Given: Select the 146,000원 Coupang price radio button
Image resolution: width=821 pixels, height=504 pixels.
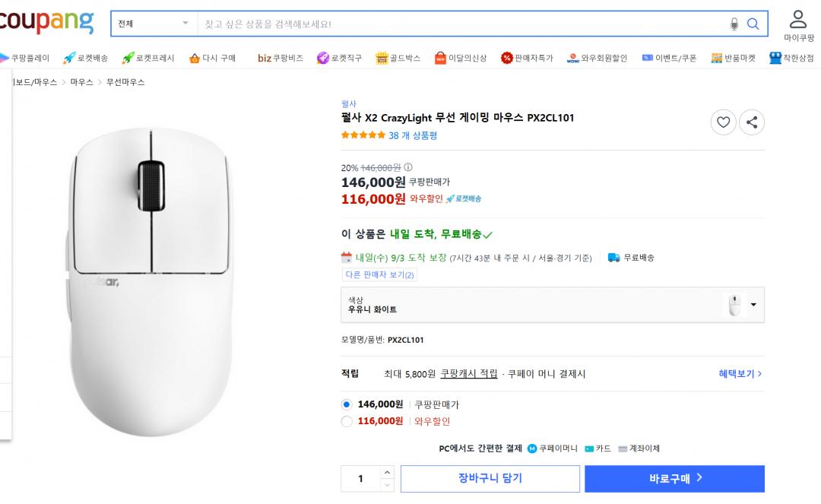Looking at the screenshot, I should click(347, 404).
